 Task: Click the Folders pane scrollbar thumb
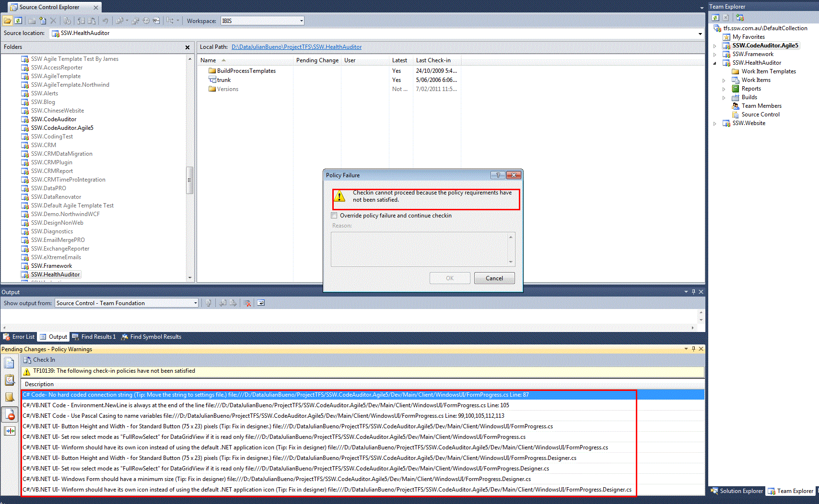click(189, 180)
